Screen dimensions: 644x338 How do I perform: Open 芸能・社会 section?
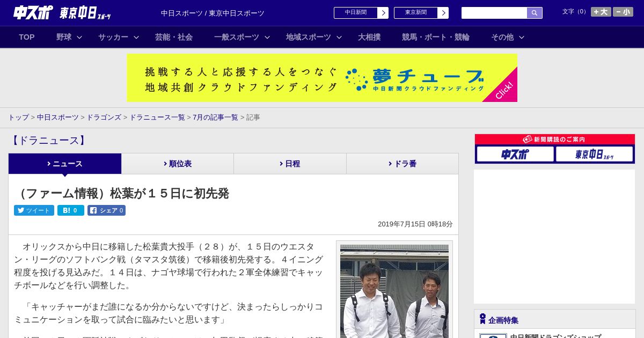174,37
